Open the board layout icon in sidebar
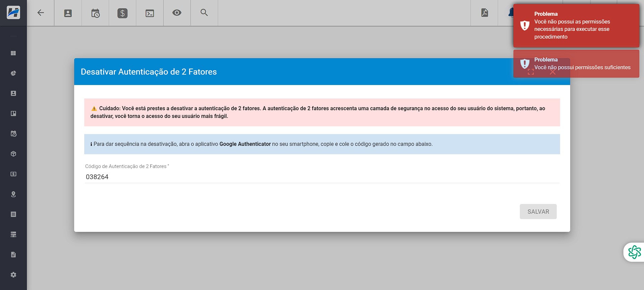Screen dimensions: 644x290 point(13,114)
